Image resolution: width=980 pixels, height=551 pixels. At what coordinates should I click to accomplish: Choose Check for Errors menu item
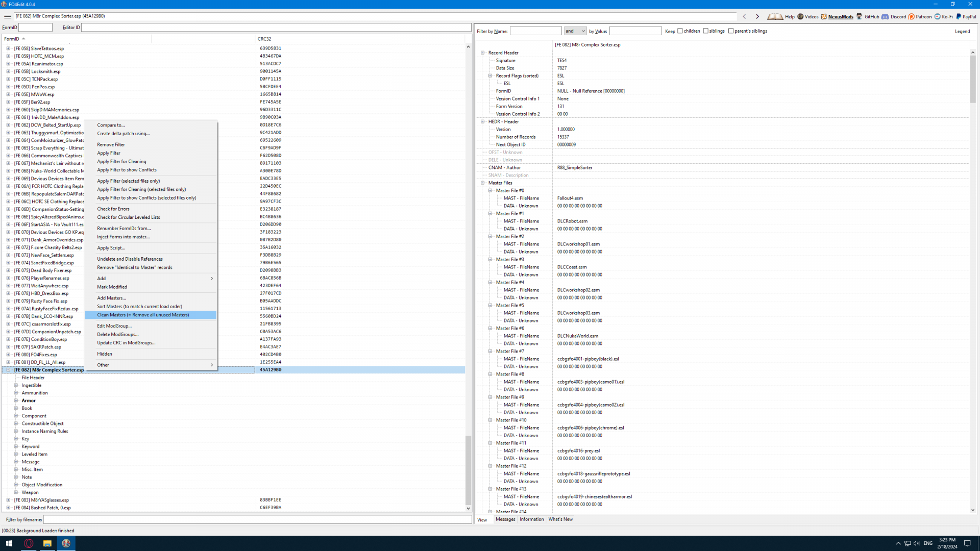[113, 209]
